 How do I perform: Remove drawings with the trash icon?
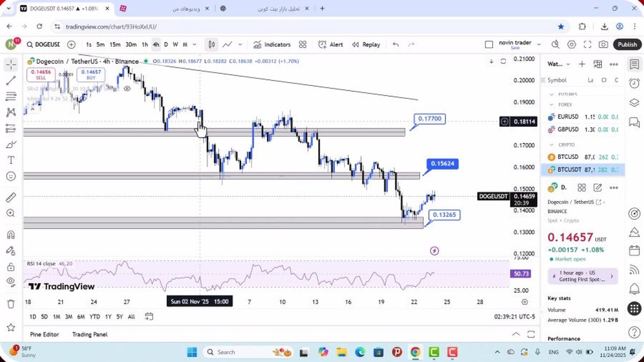click(11, 304)
